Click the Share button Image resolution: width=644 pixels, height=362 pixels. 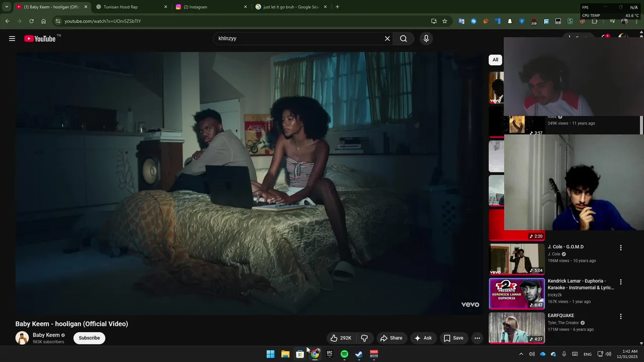391,338
